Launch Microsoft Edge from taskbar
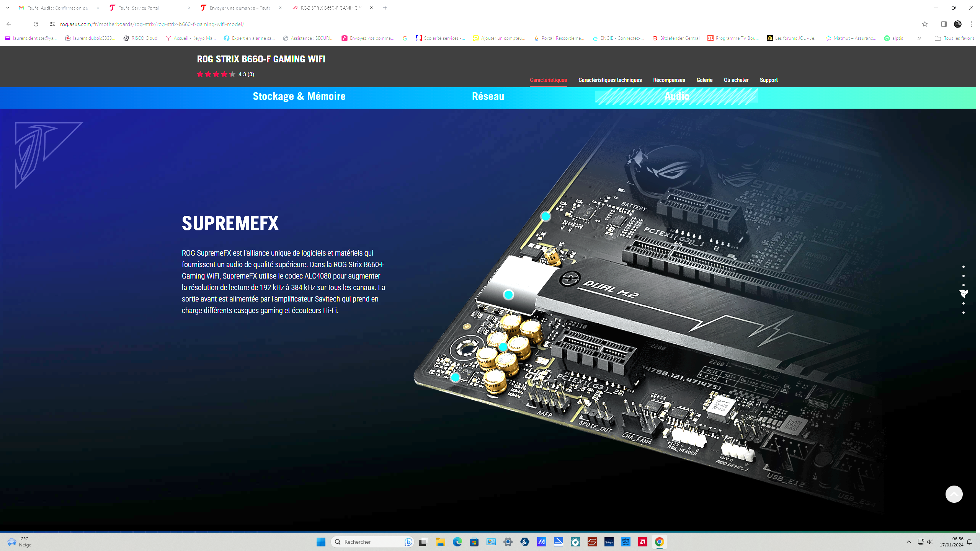 [x=457, y=542]
